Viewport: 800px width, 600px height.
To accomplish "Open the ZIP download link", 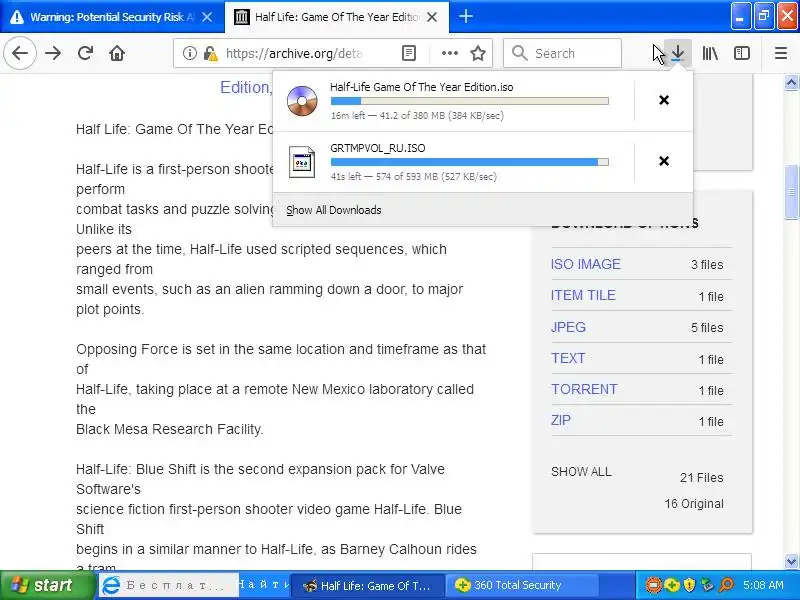I will click(x=561, y=420).
